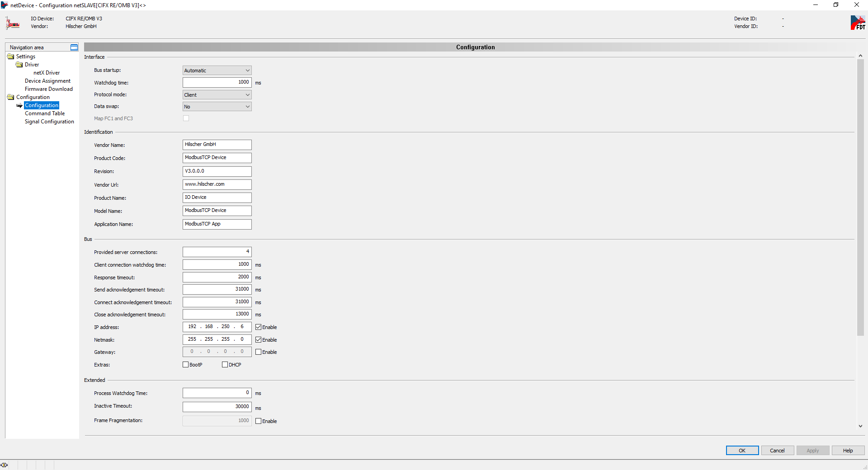Tick the DHCP checkbox

pyautogui.click(x=225, y=365)
